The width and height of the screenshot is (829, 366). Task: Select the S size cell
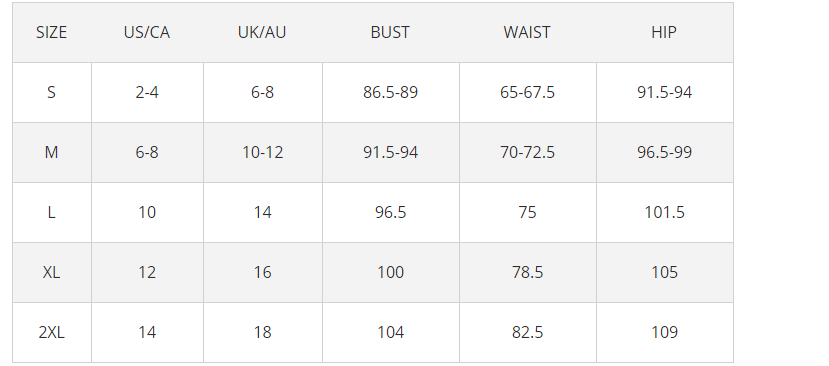click(52, 93)
